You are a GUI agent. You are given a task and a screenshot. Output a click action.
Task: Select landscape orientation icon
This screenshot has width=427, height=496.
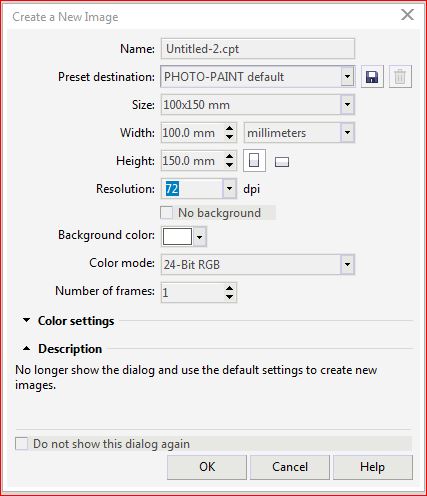[x=282, y=162]
